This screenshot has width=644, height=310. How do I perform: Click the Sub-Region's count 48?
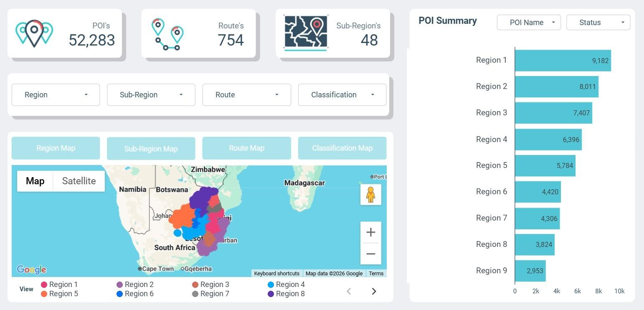pos(369,40)
